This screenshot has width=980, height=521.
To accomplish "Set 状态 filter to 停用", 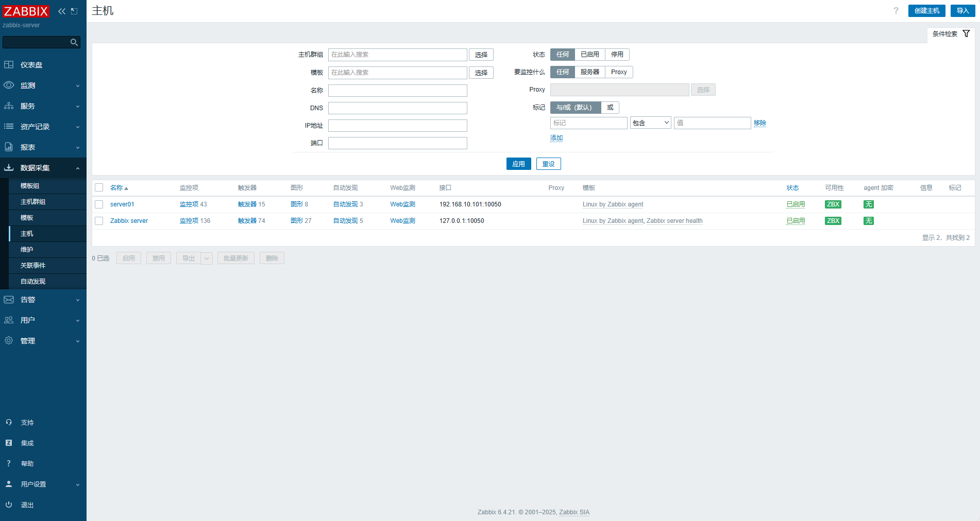I will point(617,55).
